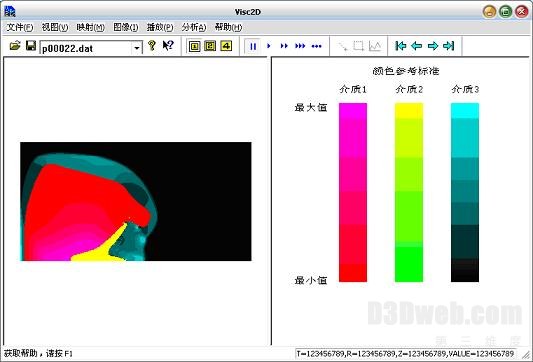Open the curve chart analysis tool
533x362 pixels.
point(375,46)
